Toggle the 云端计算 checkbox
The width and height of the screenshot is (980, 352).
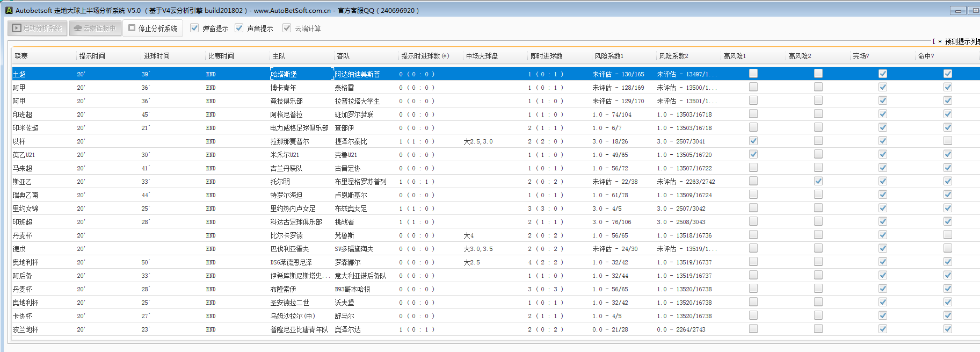[287, 28]
